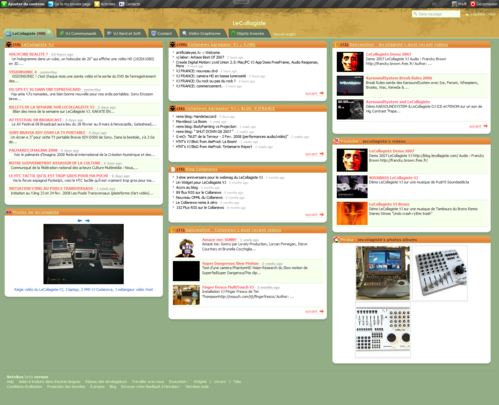499x405 pixels.
Task: Open the LeCollagiste VJ widget title link
Action: click(38, 44)
